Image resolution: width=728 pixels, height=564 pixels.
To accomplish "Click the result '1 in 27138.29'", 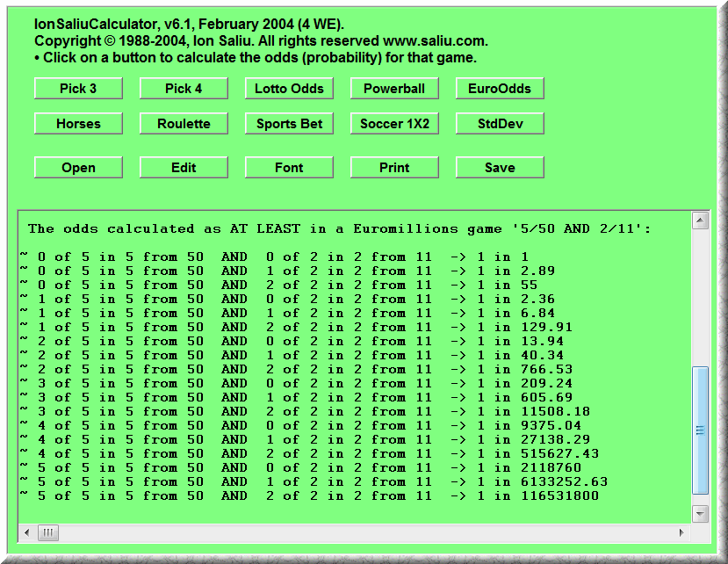I will point(534,439).
